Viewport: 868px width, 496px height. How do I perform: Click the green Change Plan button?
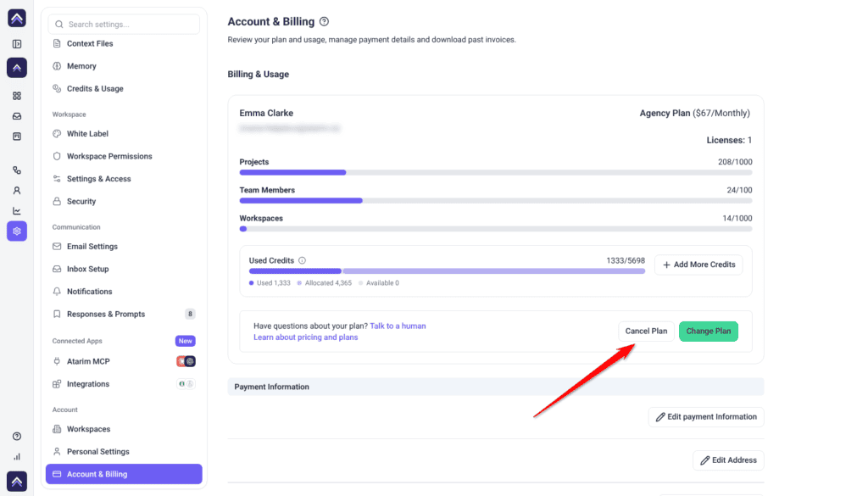tap(709, 331)
